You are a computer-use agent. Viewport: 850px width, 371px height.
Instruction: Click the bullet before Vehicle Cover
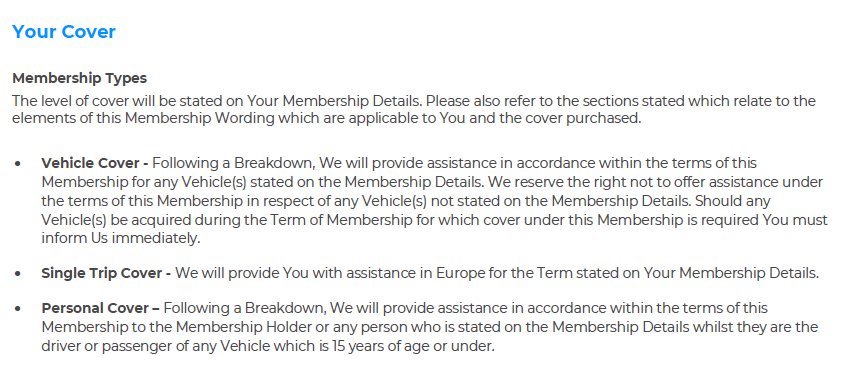[x=18, y=164]
